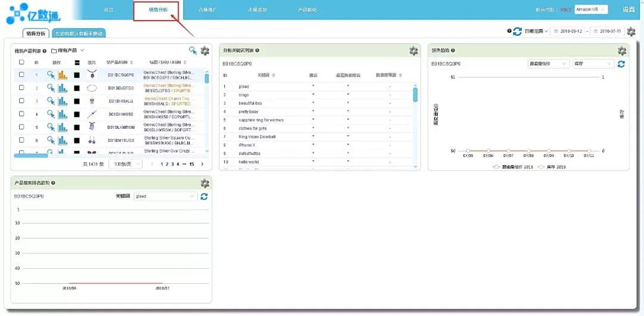Open the 100条/页 page size dropdown

(x=125, y=164)
